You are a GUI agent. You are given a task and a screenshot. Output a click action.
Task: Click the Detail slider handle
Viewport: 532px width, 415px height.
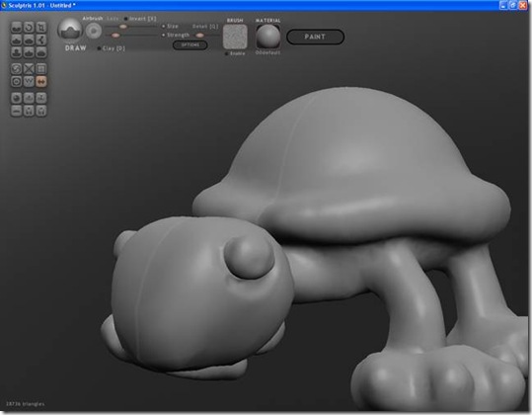(199, 36)
